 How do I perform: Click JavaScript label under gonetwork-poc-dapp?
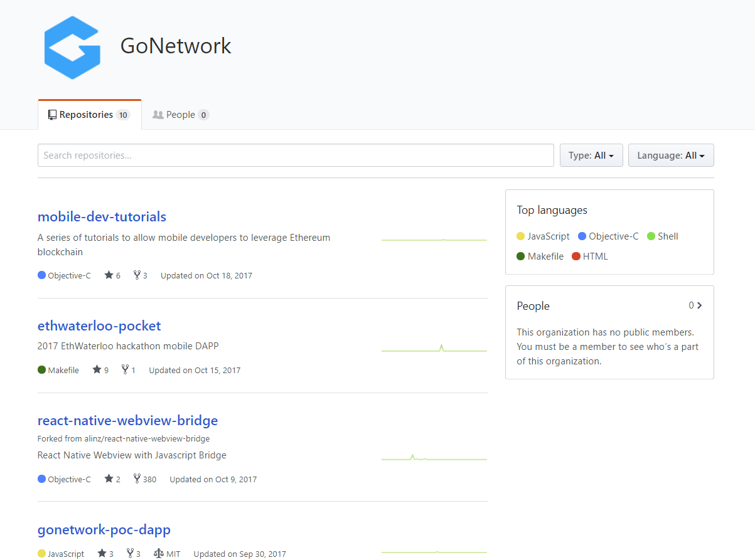click(x=66, y=554)
